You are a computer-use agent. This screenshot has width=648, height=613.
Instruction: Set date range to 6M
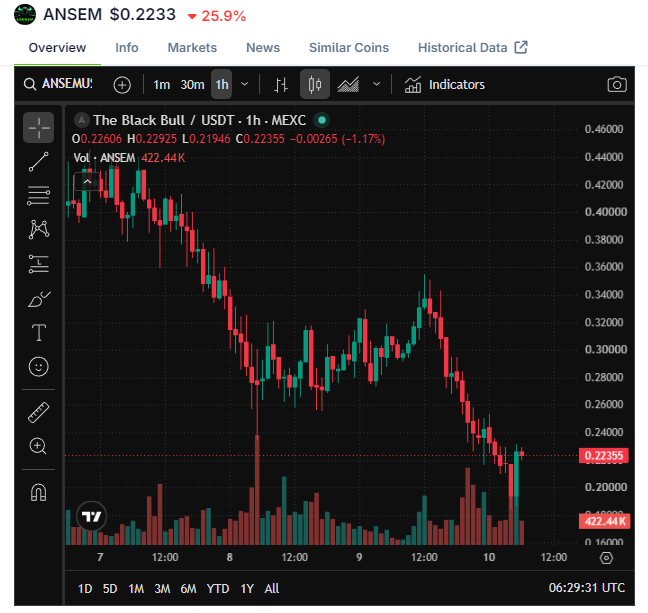click(188, 589)
